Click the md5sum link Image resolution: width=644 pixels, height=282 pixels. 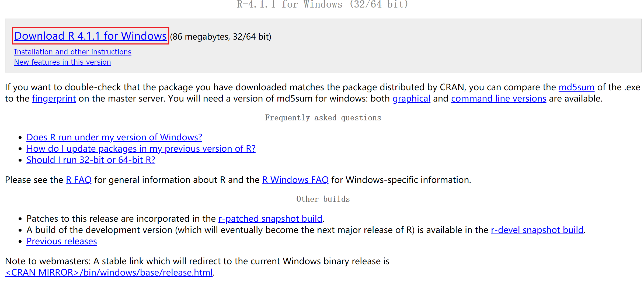click(576, 87)
